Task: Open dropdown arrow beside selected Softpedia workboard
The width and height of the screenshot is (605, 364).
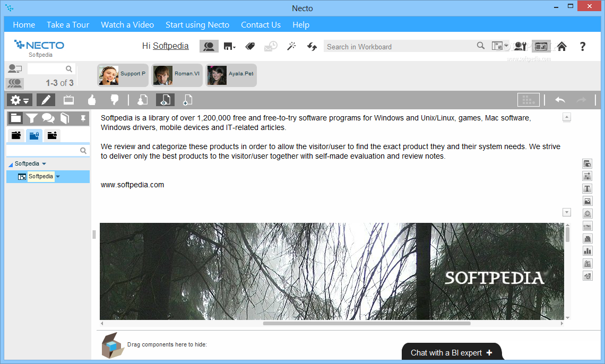Action: coord(58,177)
